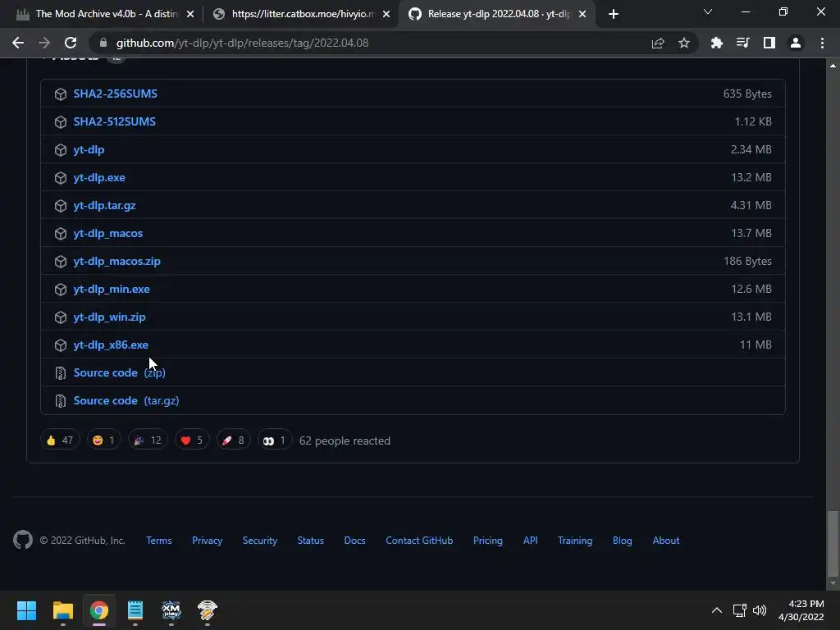840x630 pixels.
Task: Open Contact GitHub footer link
Action: 419,541
